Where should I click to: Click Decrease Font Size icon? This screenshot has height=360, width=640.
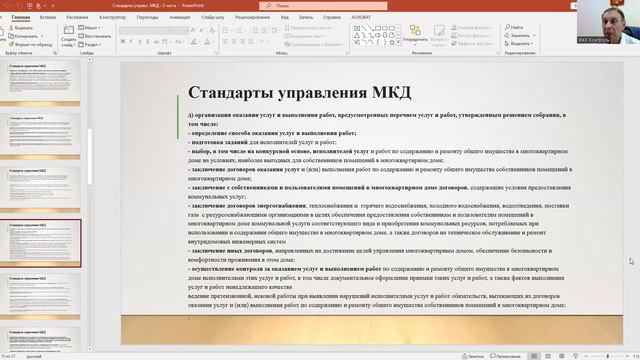202,30
